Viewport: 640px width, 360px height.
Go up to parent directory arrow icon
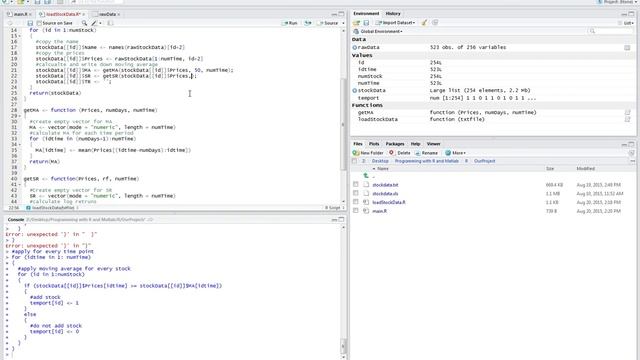click(366, 176)
